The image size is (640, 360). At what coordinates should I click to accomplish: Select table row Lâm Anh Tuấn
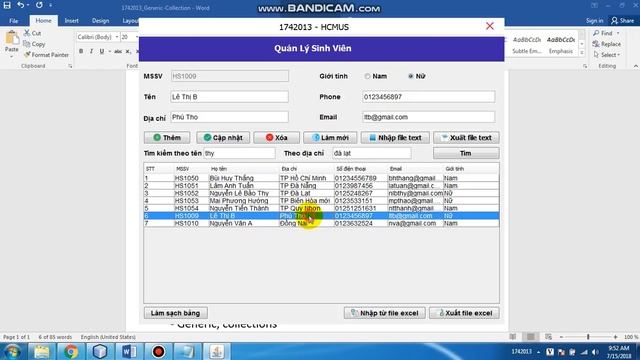(321, 186)
